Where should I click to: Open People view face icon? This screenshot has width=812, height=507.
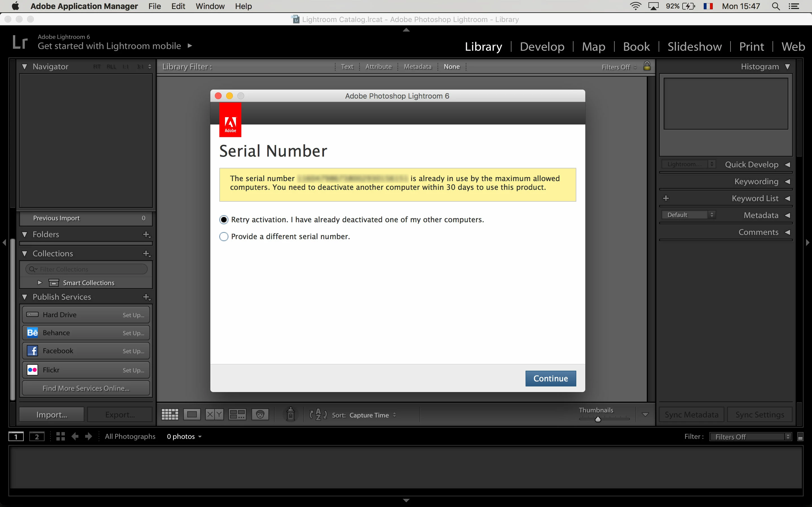coord(260,415)
